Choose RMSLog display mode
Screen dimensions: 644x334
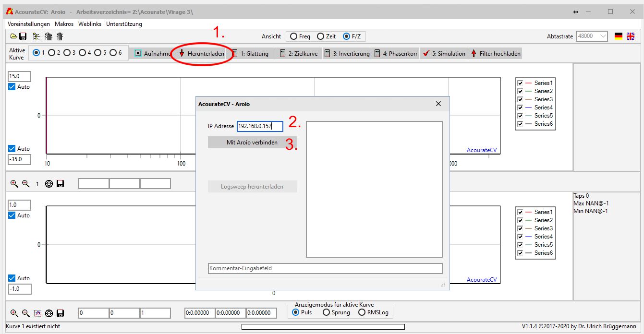point(373,312)
